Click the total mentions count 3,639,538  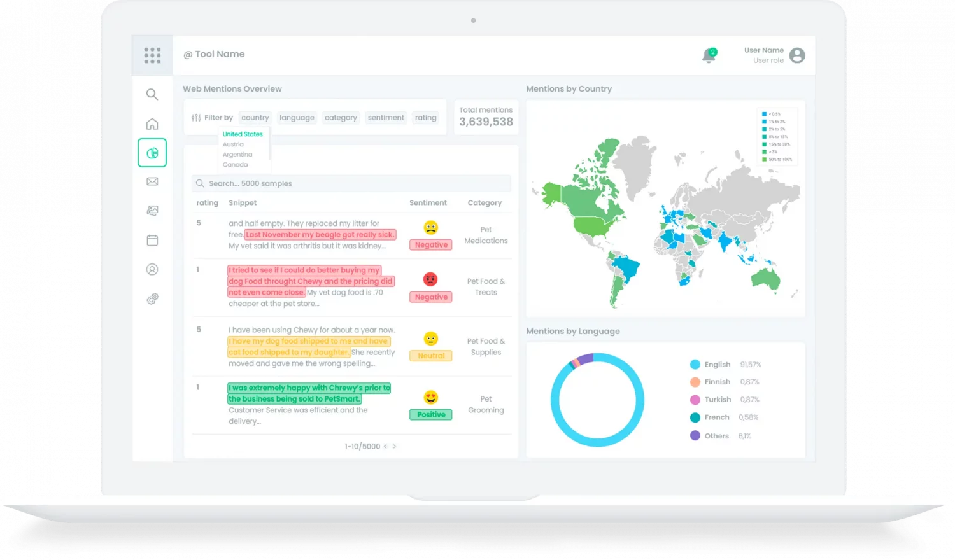(486, 122)
